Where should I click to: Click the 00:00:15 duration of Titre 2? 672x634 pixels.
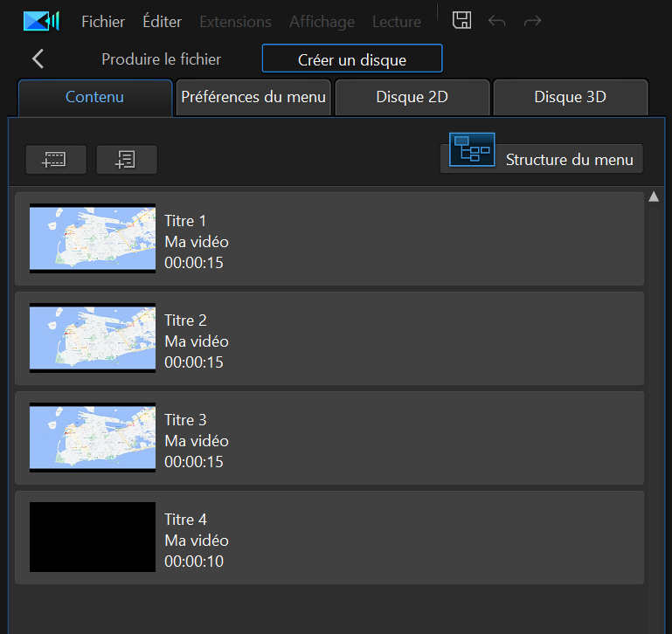[194, 362]
